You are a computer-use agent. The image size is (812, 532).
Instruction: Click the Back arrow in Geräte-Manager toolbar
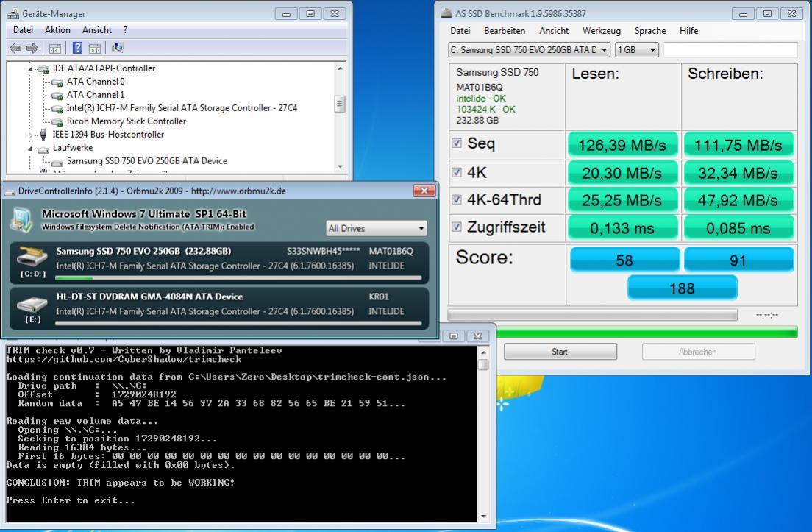click(x=15, y=48)
